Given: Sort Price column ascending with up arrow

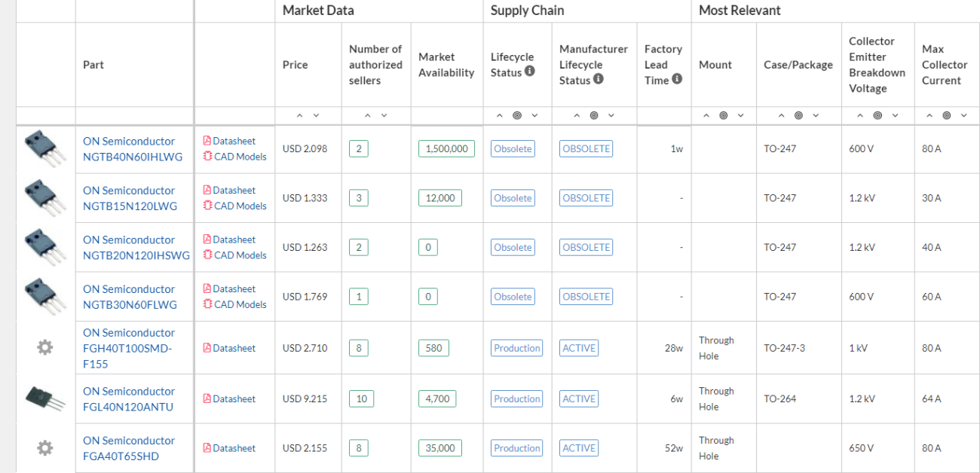Looking at the screenshot, I should tap(299, 115).
